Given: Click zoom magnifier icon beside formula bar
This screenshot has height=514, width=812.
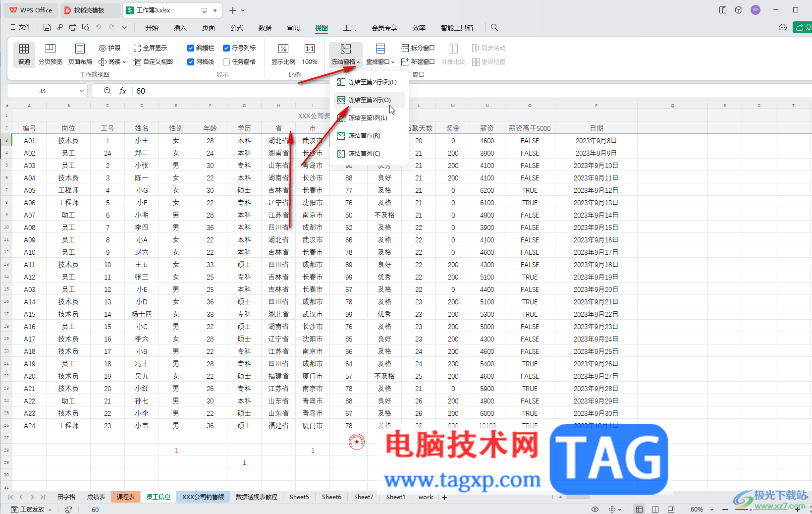Looking at the screenshot, I should (108, 91).
